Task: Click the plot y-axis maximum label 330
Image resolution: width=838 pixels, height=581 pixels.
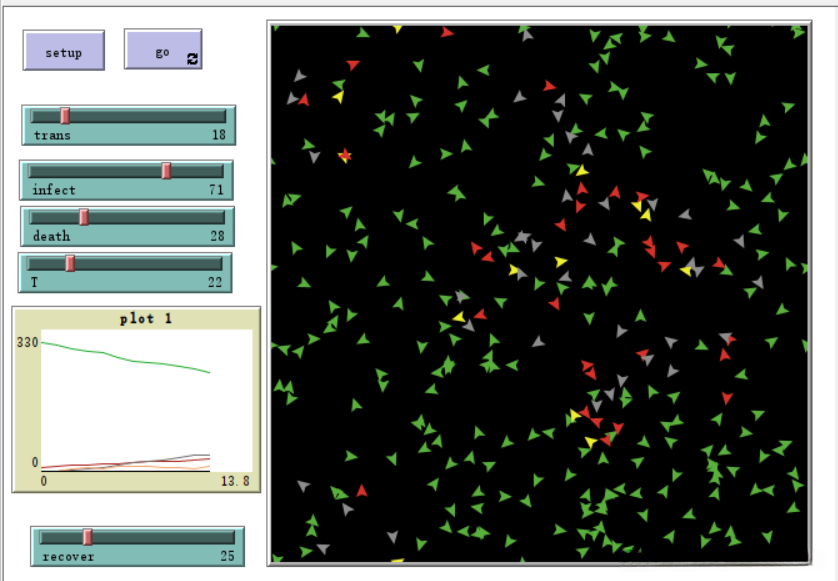Action: pyautogui.click(x=27, y=342)
